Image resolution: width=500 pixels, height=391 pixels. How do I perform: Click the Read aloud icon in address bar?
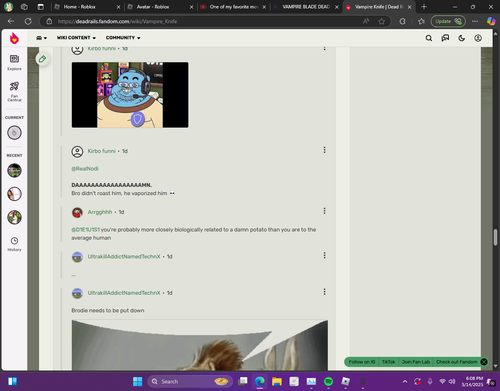[366, 21]
